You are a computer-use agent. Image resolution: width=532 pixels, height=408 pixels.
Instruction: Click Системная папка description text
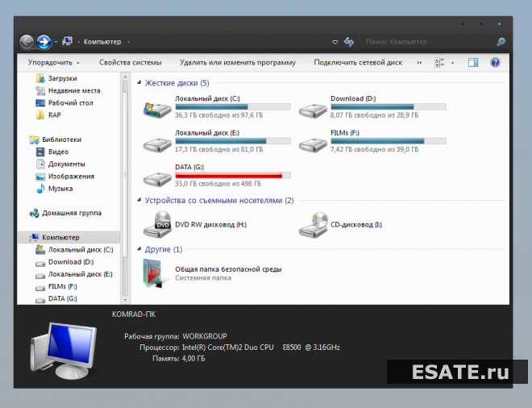(203, 278)
